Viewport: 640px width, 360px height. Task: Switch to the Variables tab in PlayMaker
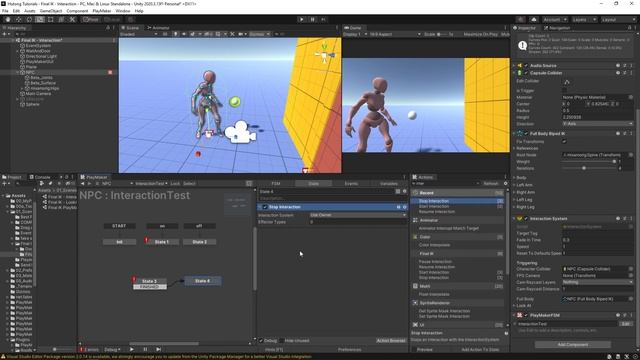(x=389, y=184)
